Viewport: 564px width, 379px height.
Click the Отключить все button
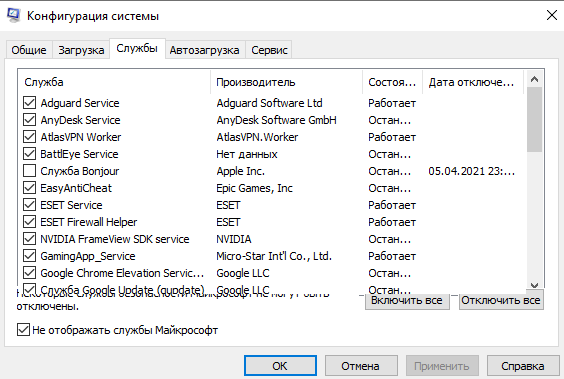click(501, 300)
